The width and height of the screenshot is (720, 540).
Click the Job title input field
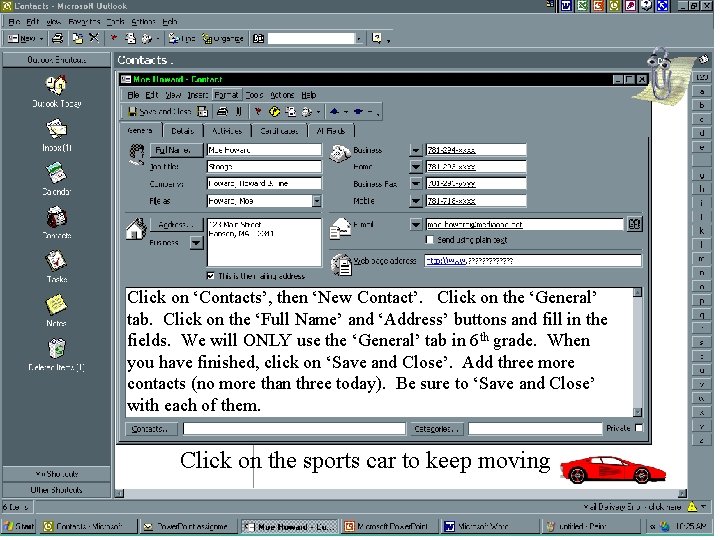pos(264,167)
